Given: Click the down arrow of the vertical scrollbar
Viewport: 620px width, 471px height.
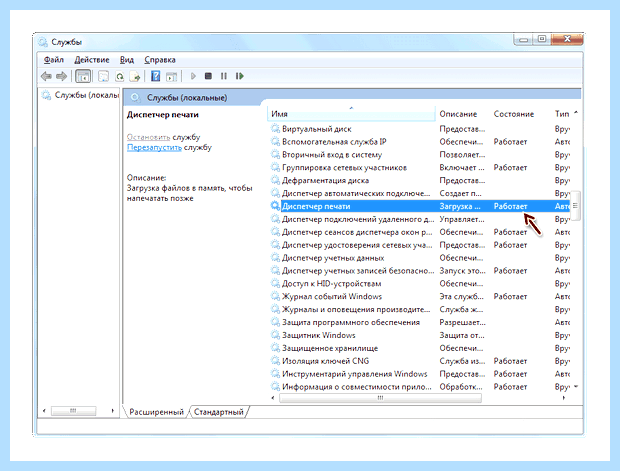Looking at the screenshot, I should pyautogui.click(x=576, y=386).
